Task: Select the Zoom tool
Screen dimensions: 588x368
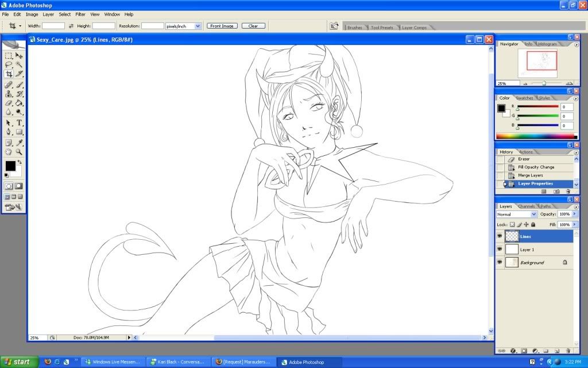Action: click(x=19, y=152)
